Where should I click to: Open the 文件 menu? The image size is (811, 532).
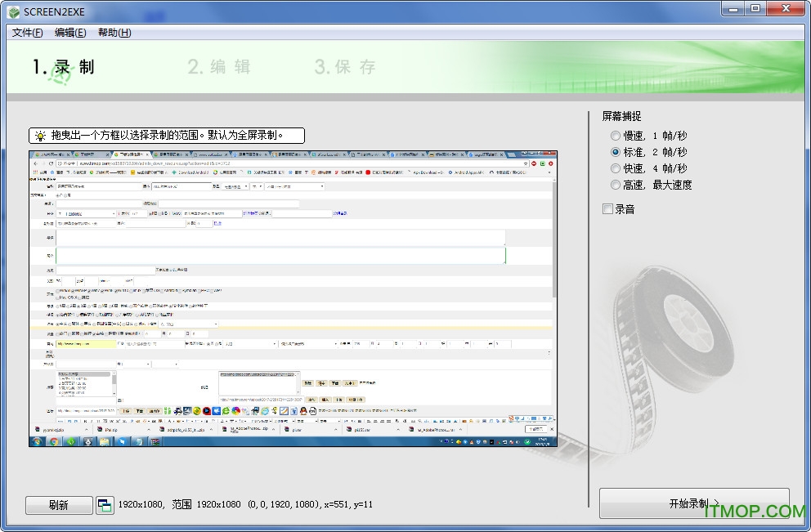26,33
